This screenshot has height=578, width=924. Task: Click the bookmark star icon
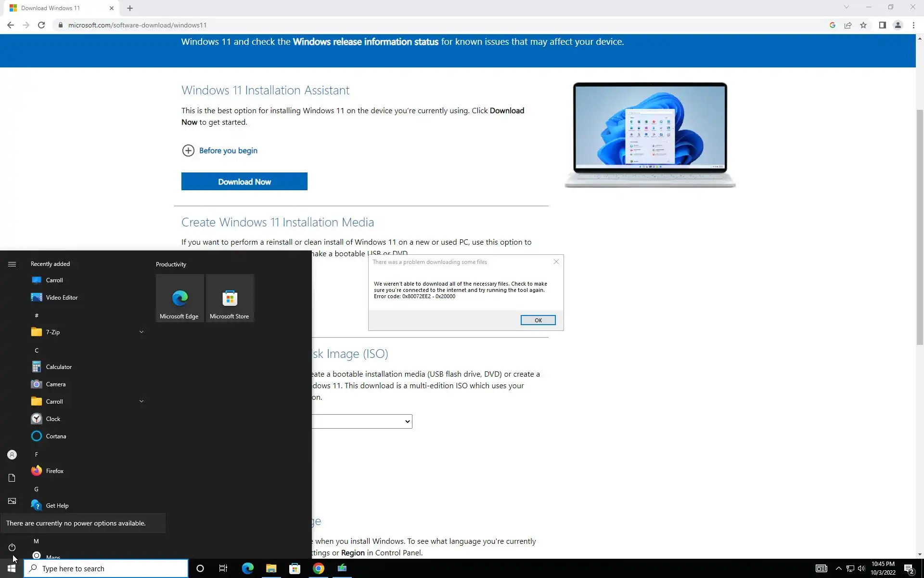863,25
